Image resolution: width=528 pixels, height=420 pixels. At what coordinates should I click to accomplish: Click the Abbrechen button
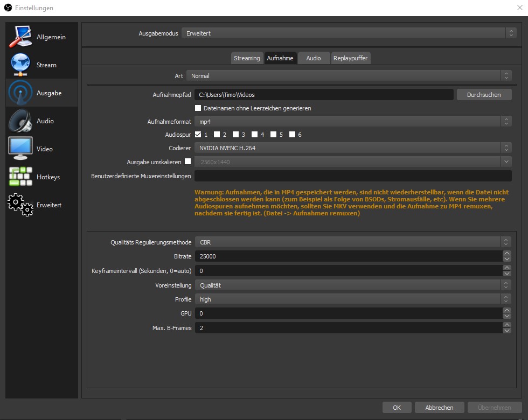pyautogui.click(x=439, y=407)
